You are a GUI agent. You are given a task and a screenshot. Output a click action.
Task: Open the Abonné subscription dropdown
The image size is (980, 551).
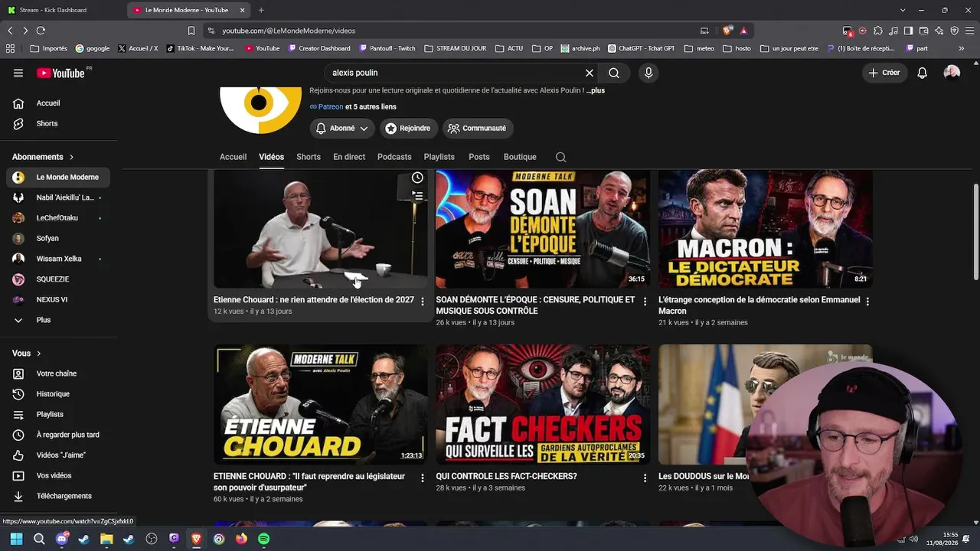[x=341, y=129]
